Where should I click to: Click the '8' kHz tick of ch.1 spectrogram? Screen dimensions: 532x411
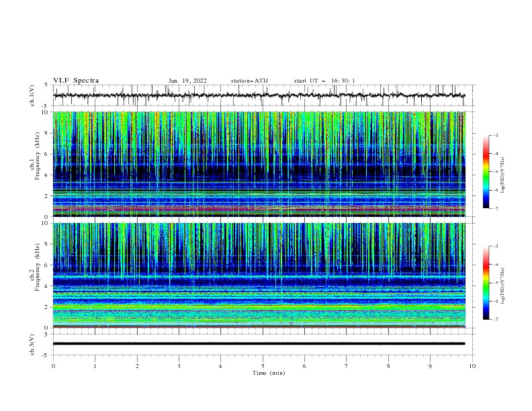46,133
